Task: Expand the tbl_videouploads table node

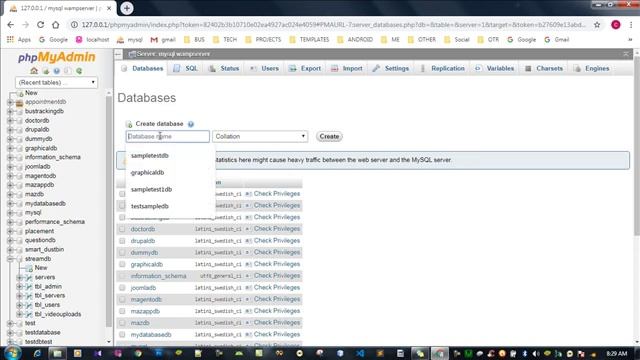Action: pyautogui.click(x=19, y=314)
